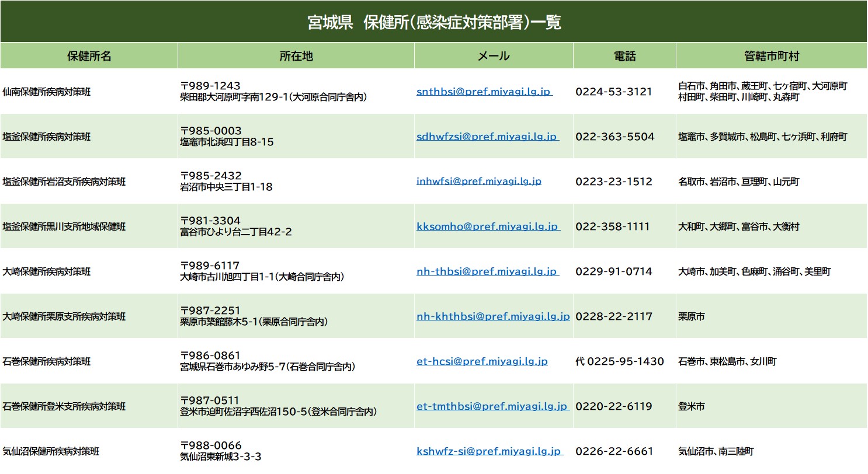Select the address cell with 〒985-0003
The height and width of the screenshot is (474, 868).
296,137
